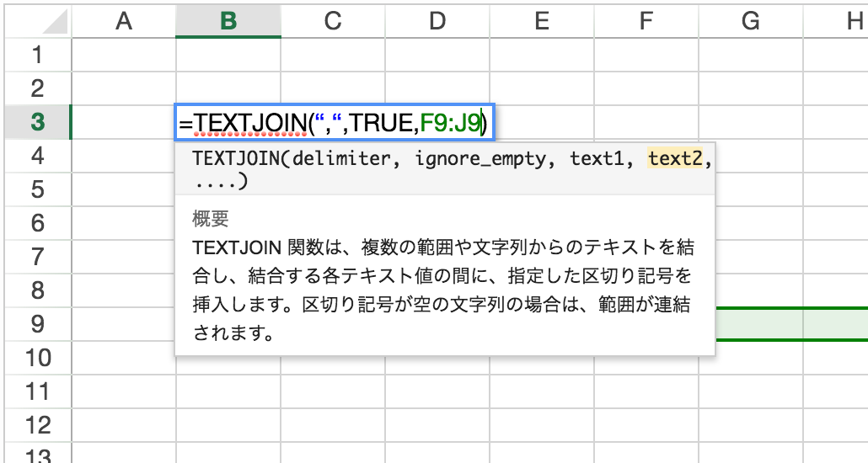Click the highlighted cell G9
868x463 pixels.
click(759, 324)
